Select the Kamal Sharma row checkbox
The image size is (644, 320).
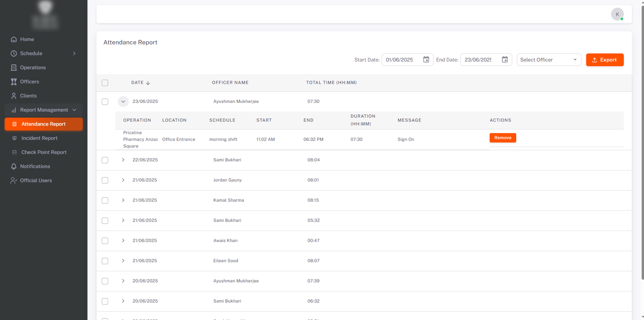tap(105, 200)
